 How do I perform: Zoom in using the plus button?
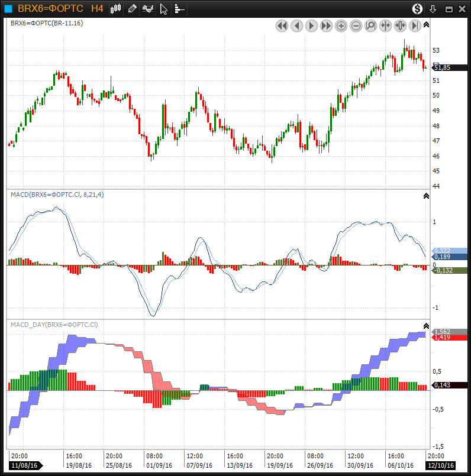[x=341, y=25]
